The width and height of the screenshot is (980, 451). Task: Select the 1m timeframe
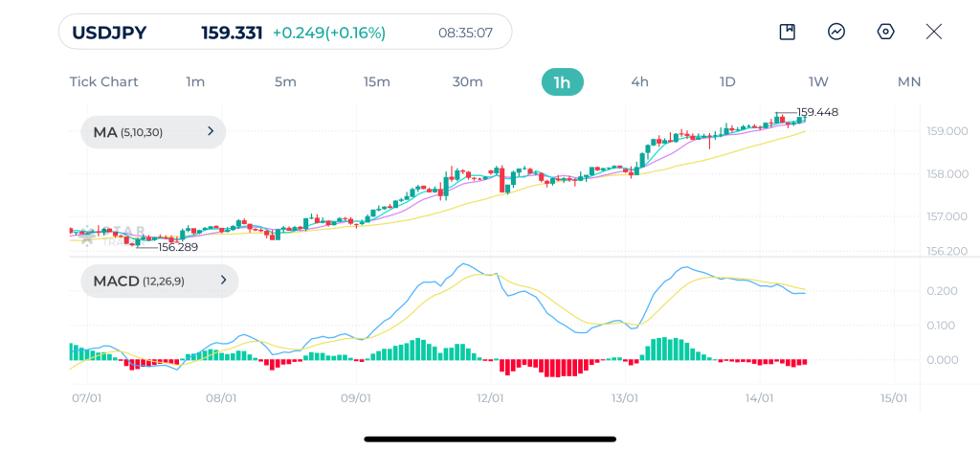pos(195,82)
